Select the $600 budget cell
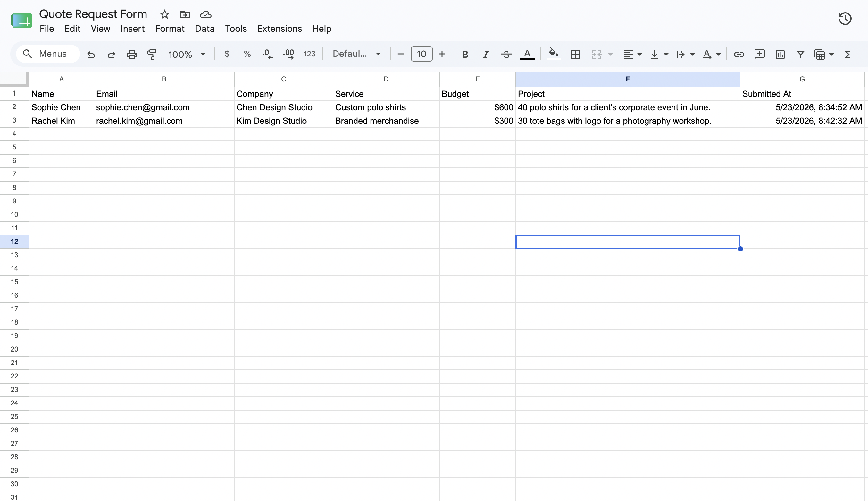The width and height of the screenshot is (868, 501). pos(478,107)
